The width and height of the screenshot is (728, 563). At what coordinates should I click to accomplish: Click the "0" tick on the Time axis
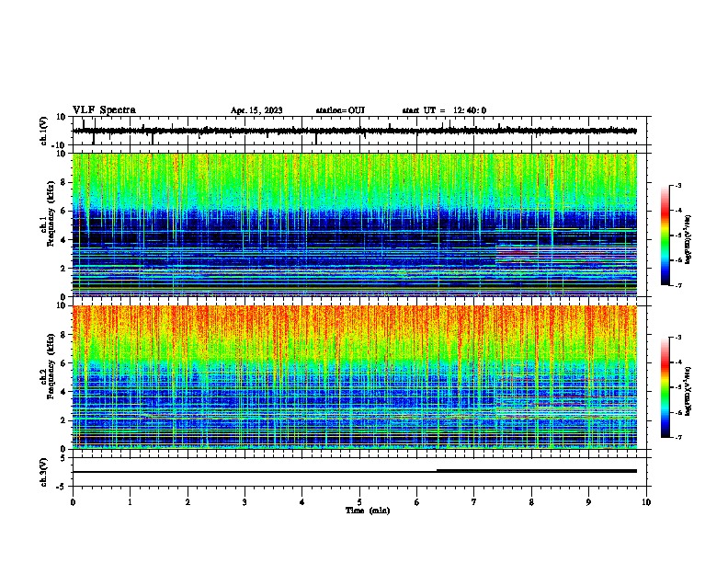tap(73, 502)
